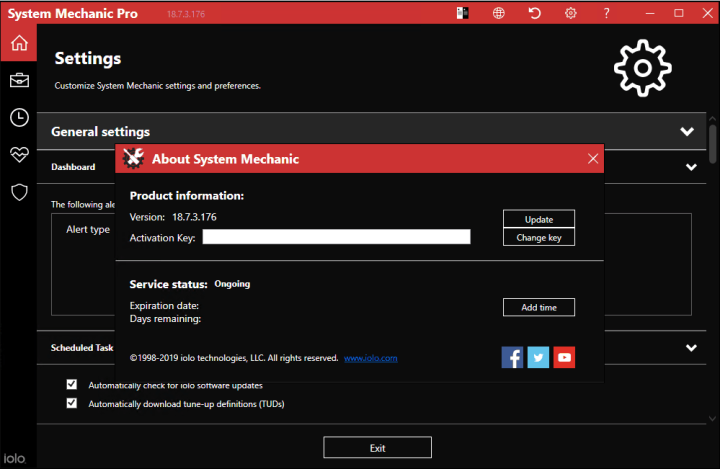The width and height of the screenshot is (720, 469).
Task: Open iolo YouTube channel icon
Action: (x=564, y=357)
